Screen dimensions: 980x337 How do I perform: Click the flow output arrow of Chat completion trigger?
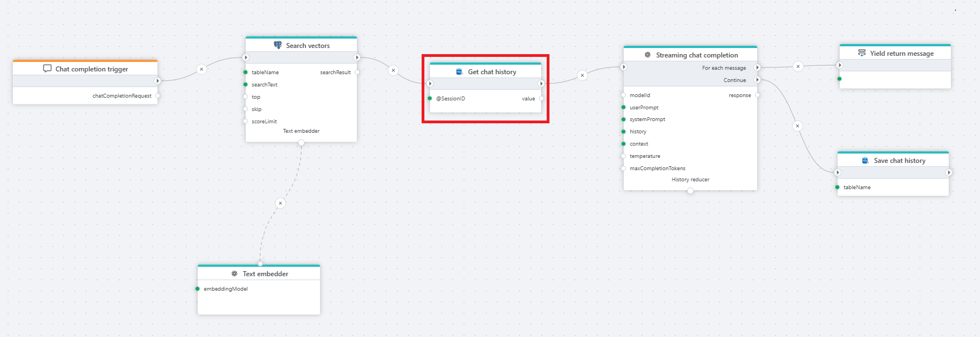point(157,81)
